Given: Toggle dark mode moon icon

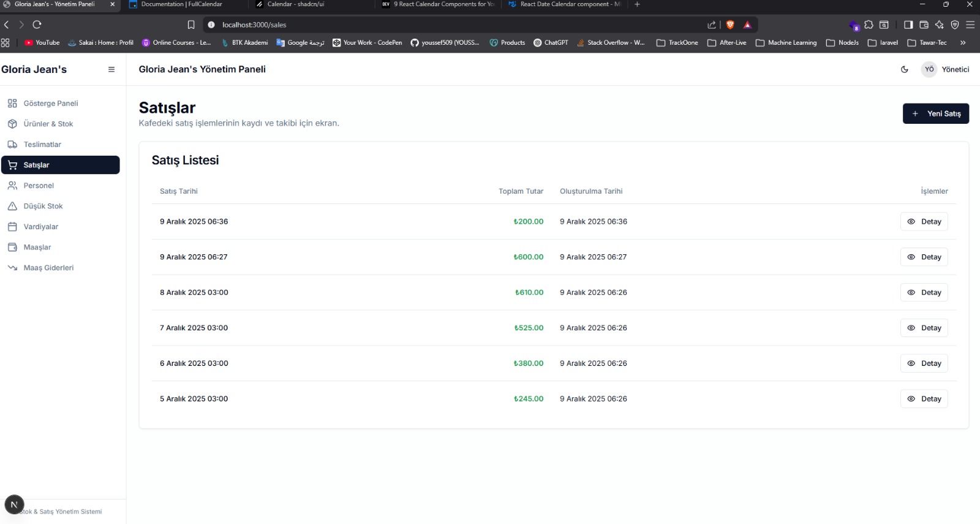Looking at the screenshot, I should (x=905, y=69).
